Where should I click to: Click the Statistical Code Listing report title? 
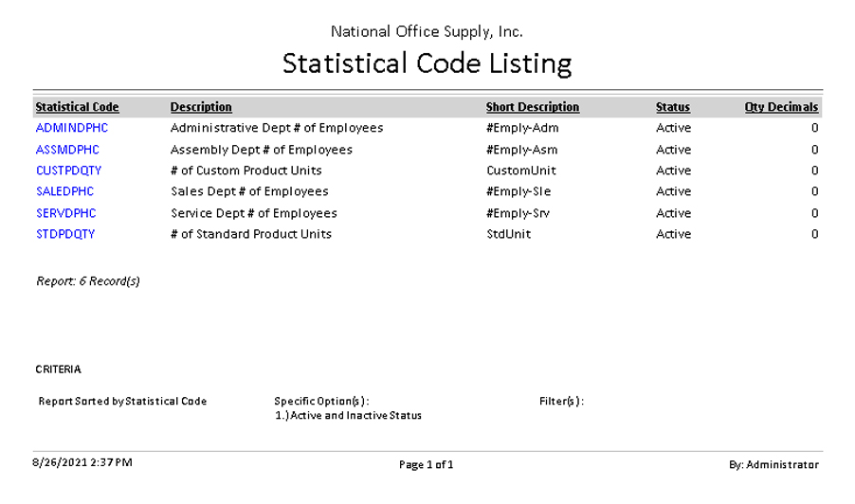[427, 63]
